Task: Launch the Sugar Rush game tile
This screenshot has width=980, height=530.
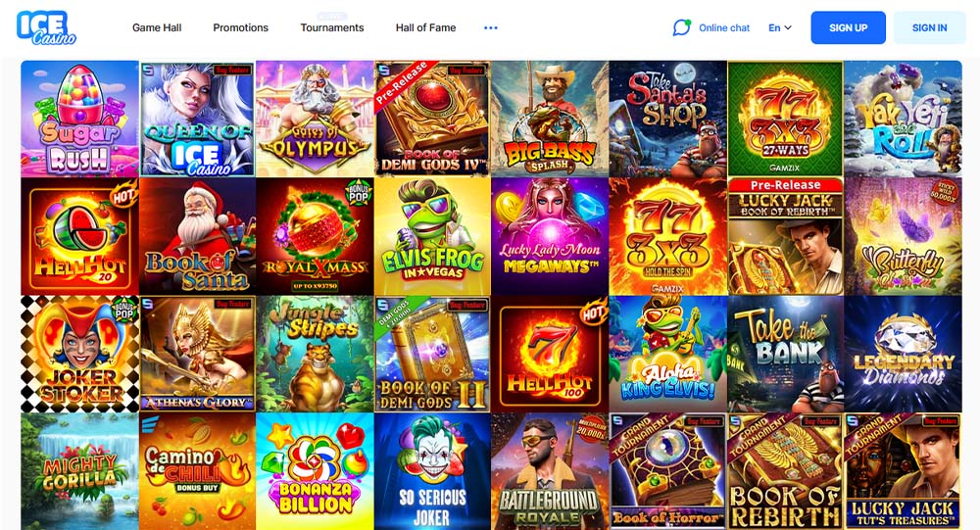Action: [x=80, y=119]
